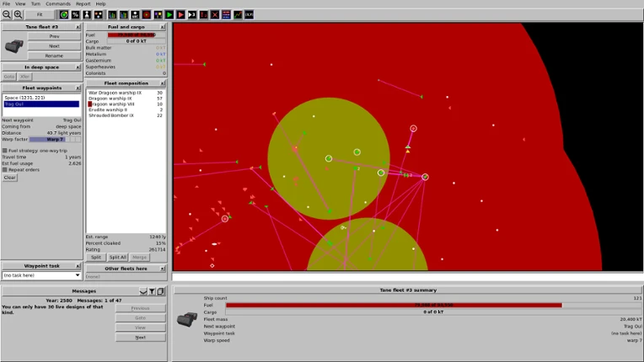Viewport: 644px width, 362px height.
Task: Zoom out the star map
Action: coord(7,15)
